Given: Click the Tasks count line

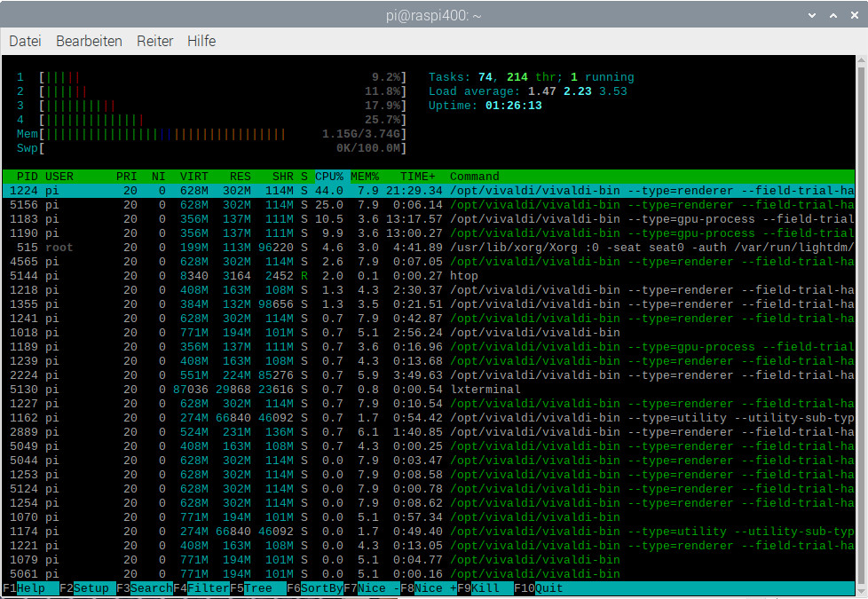Looking at the screenshot, I should point(532,77).
